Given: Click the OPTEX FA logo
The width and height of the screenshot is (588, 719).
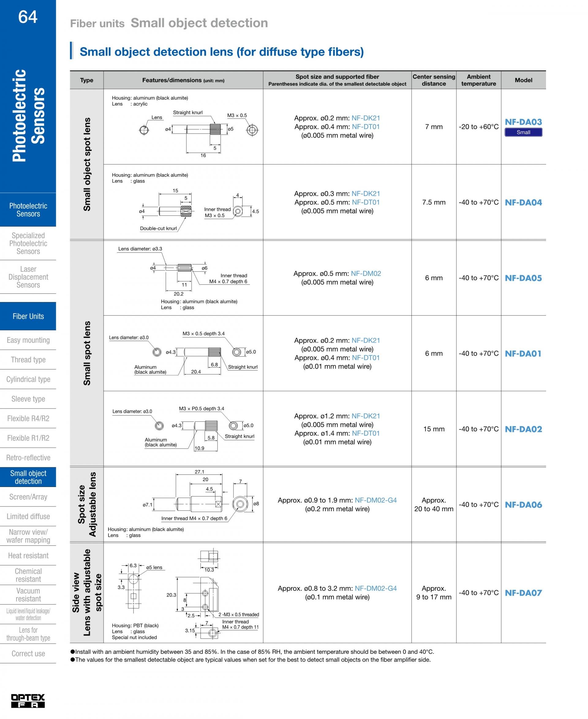Looking at the screenshot, I should 28,701.
